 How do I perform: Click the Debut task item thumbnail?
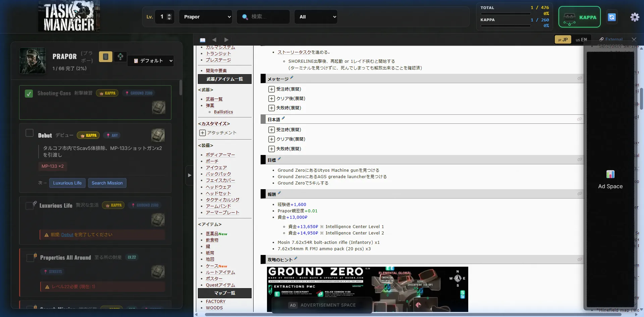tap(158, 135)
